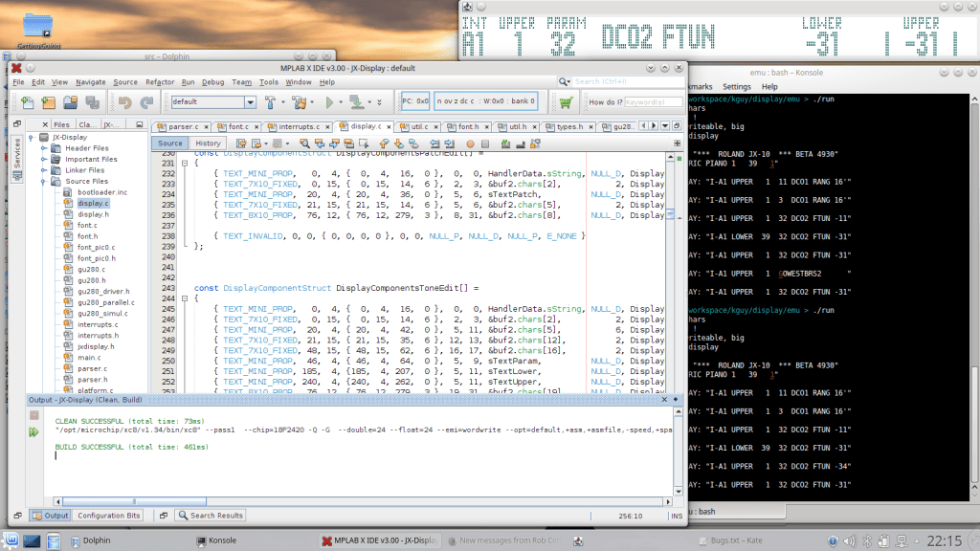Viewport: 980px width, 551px height.
Task: Click the Search Results button
Action: tap(211, 516)
